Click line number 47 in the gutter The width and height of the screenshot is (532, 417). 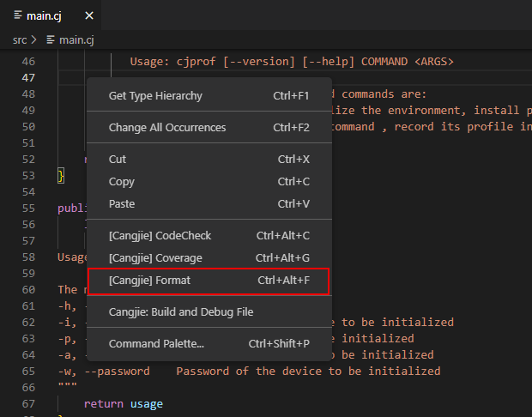[x=28, y=78]
